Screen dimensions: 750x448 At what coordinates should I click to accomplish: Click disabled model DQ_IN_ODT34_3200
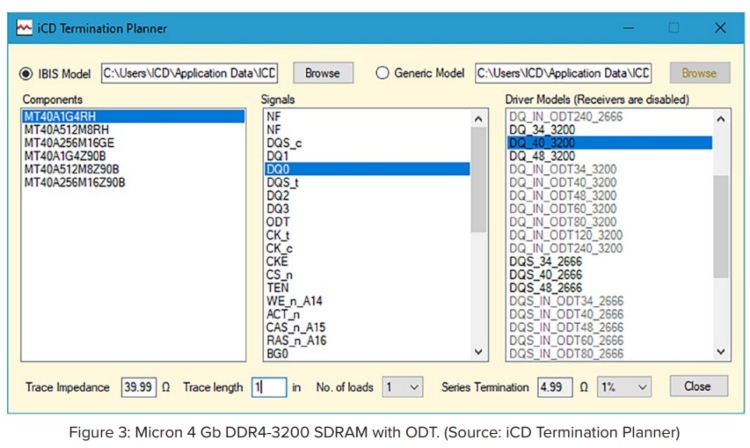tap(610, 169)
